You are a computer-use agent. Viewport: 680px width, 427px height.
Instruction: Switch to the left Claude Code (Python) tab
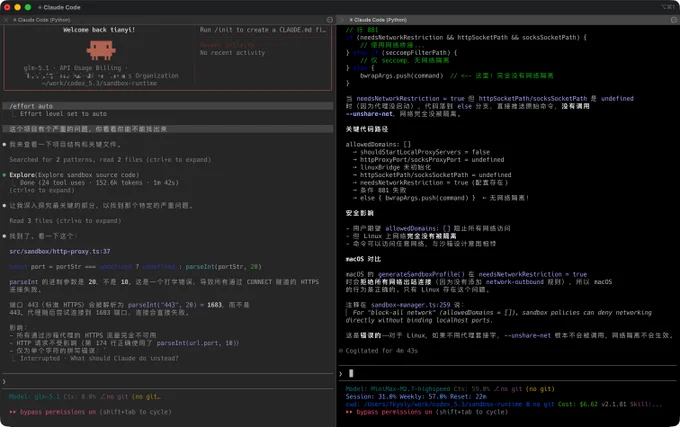[x=44, y=20]
